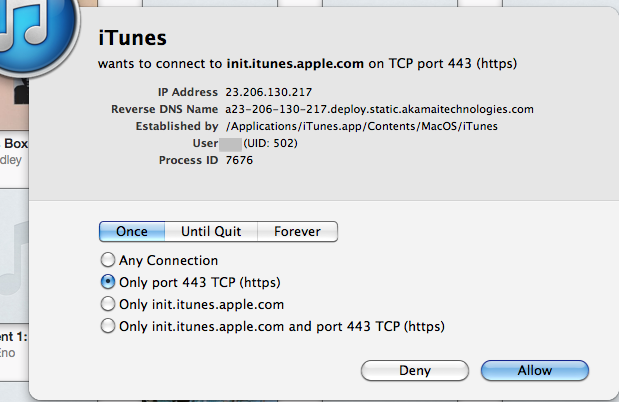This screenshot has height=402, width=619.
Task: Click the IP address 23.206.130.217
Action: 268,92
